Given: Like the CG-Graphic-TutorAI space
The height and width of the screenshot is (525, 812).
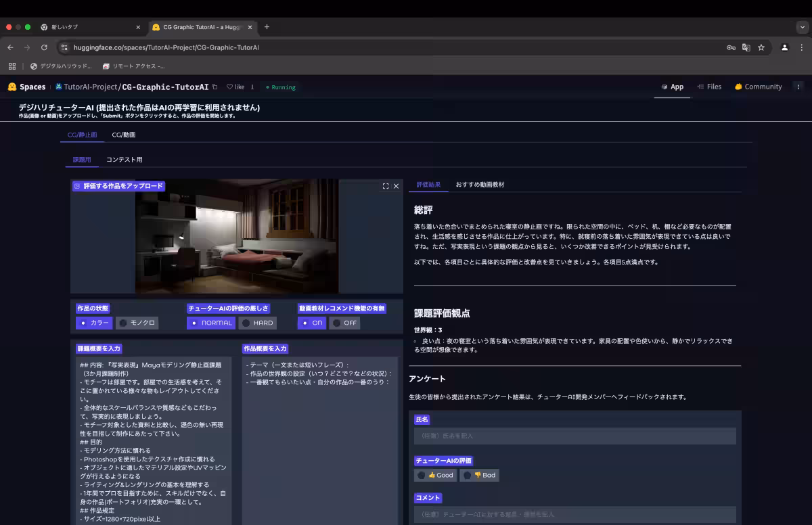Looking at the screenshot, I should pos(236,87).
